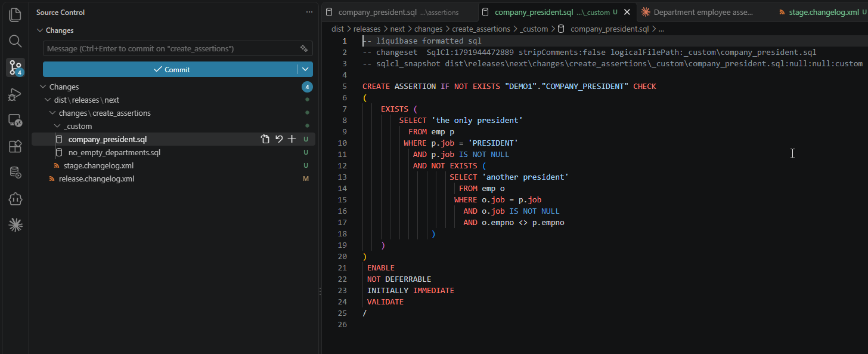Click the sqlcl_snapshot comment on line 3

(x=612, y=64)
